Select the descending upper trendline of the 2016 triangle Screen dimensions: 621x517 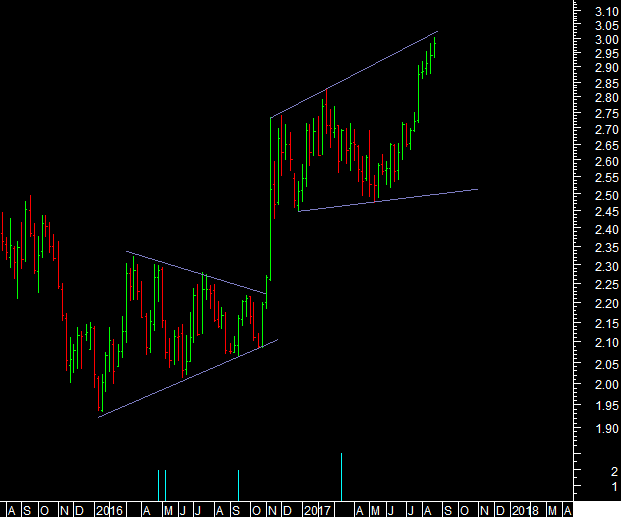click(x=196, y=273)
